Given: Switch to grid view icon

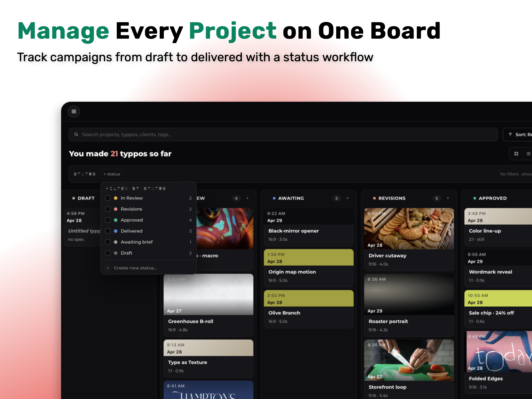Looking at the screenshot, I should point(516,154).
